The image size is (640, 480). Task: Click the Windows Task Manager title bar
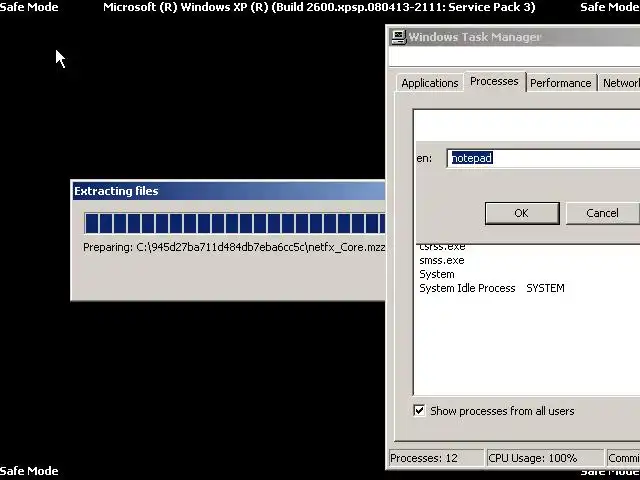(514, 37)
